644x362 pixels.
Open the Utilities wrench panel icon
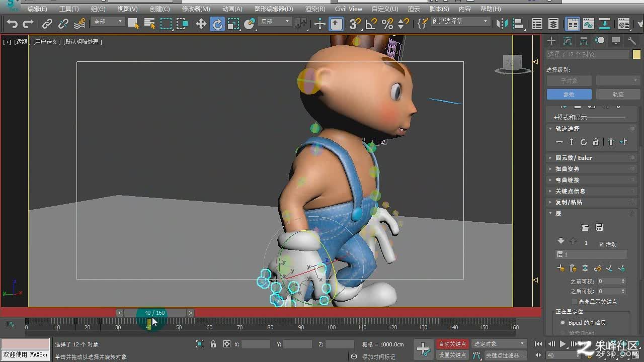coord(632,41)
